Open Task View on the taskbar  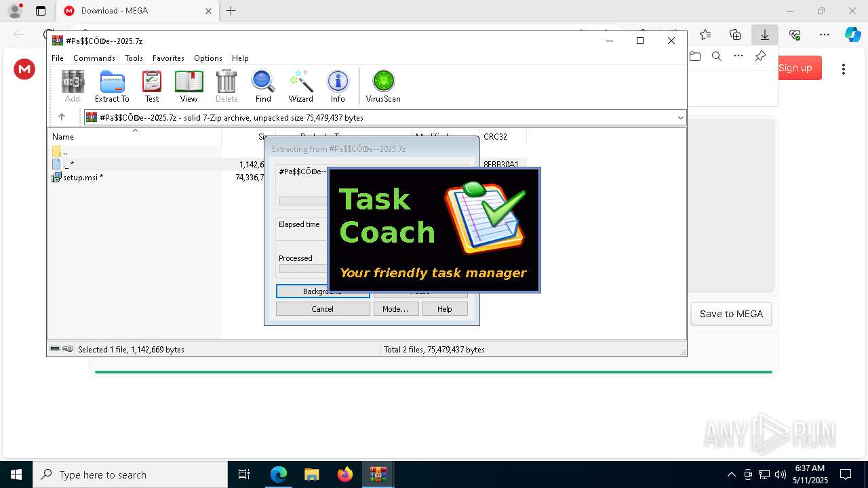244,474
